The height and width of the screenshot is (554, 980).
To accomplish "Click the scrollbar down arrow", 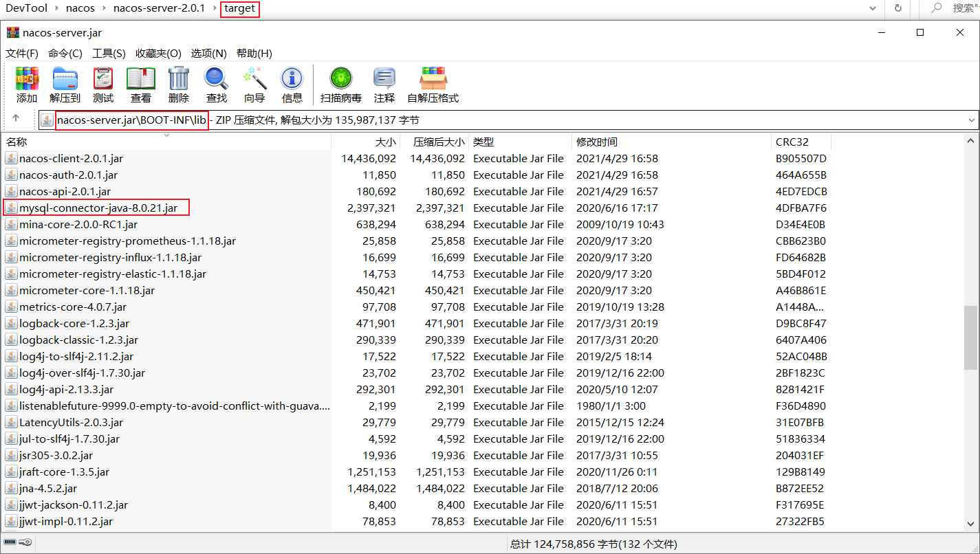I will click(x=972, y=525).
